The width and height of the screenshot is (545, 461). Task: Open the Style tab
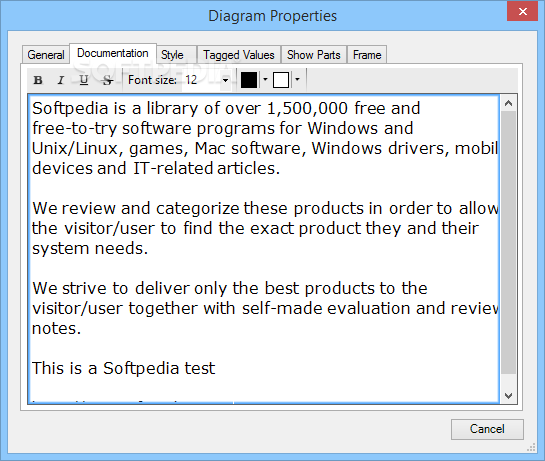pyautogui.click(x=177, y=55)
